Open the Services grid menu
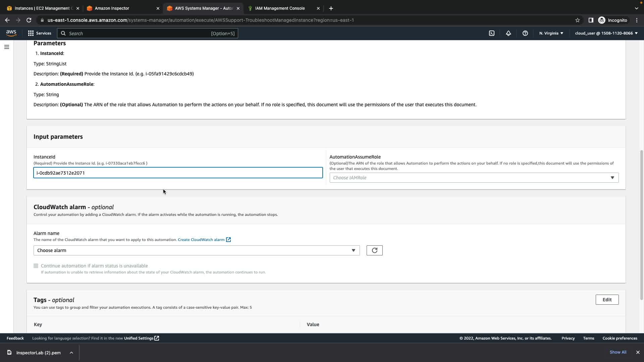Screen dimensions: 644x362 point(39,33)
